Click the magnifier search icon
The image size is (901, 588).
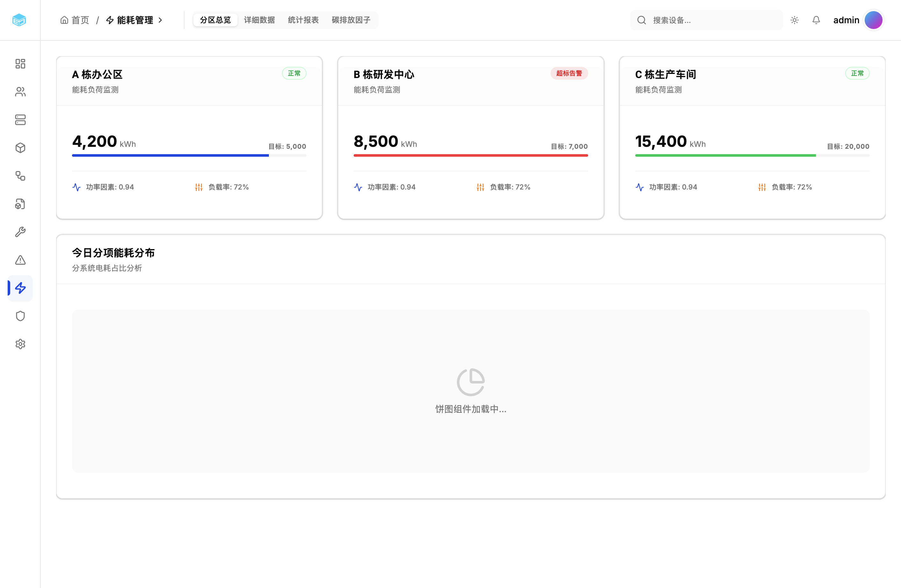[x=642, y=20]
